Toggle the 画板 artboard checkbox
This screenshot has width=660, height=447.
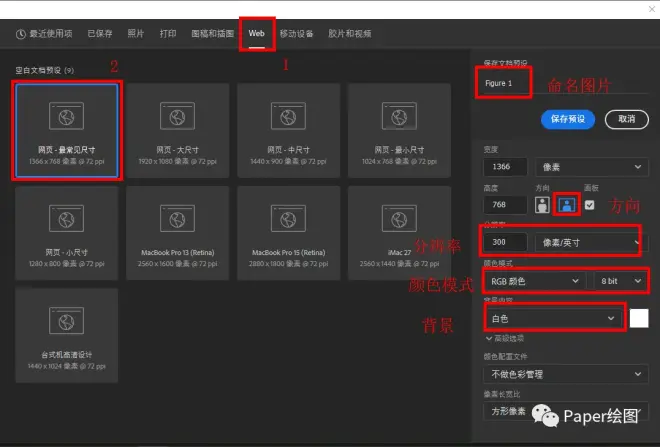click(589, 205)
